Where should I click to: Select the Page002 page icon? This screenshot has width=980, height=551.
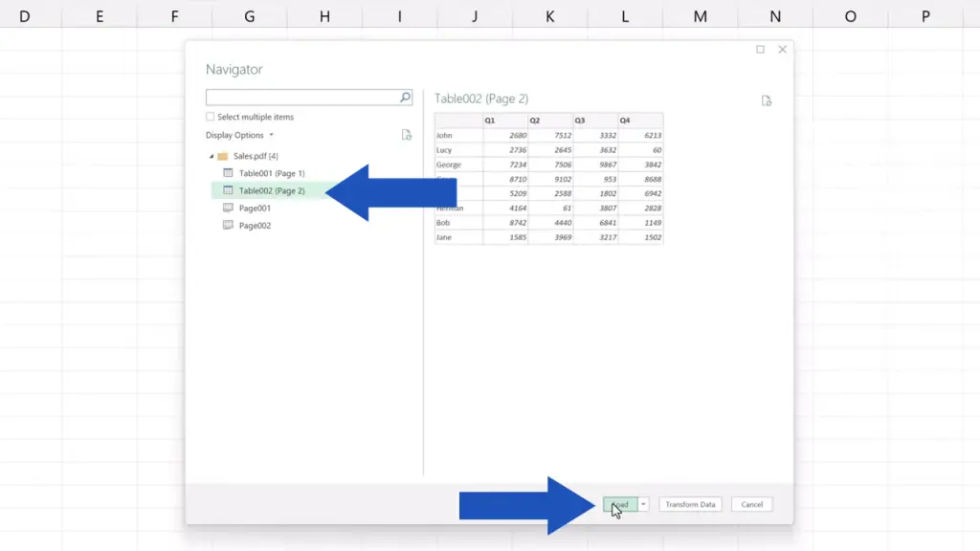coord(228,226)
